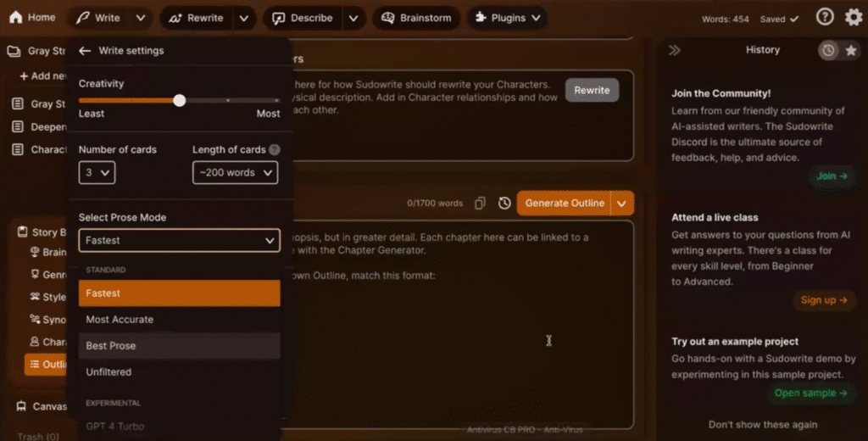The width and height of the screenshot is (868, 441).
Task: Open the Number of cards dropdown
Action: (97, 172)
